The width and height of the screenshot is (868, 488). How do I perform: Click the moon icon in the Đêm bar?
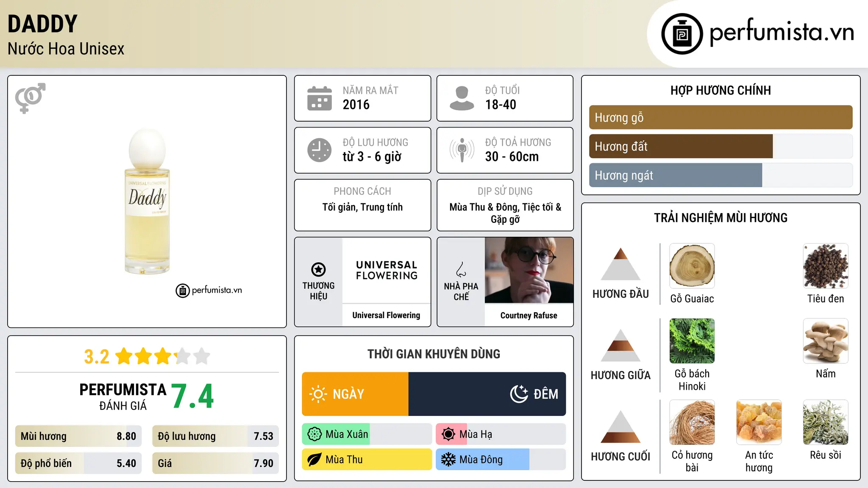click(519, 394)
